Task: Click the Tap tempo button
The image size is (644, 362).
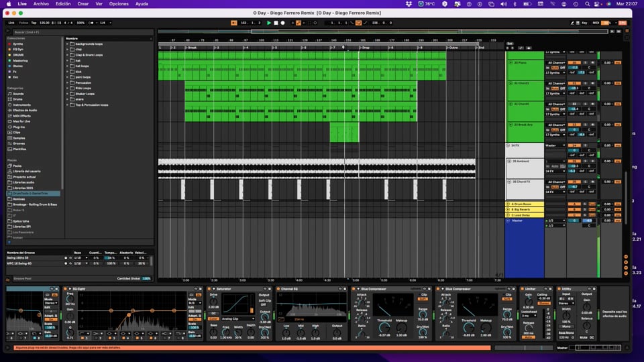Action: point(34,23)
